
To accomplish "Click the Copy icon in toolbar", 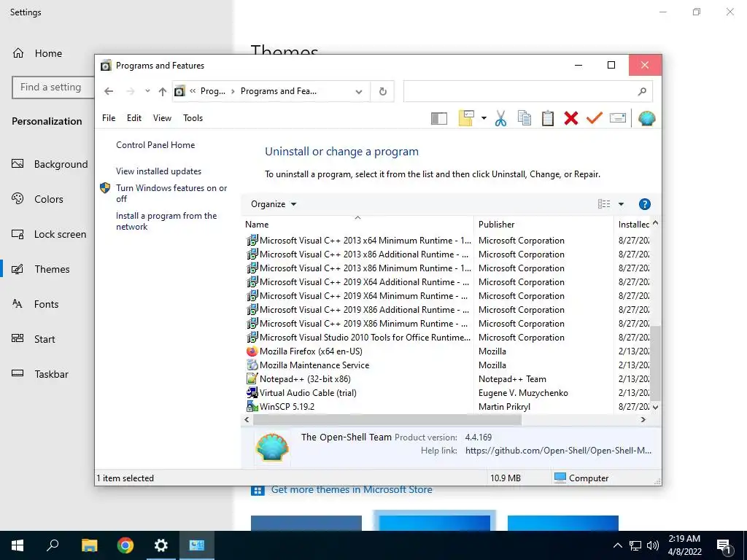I will tap(524, 118).
